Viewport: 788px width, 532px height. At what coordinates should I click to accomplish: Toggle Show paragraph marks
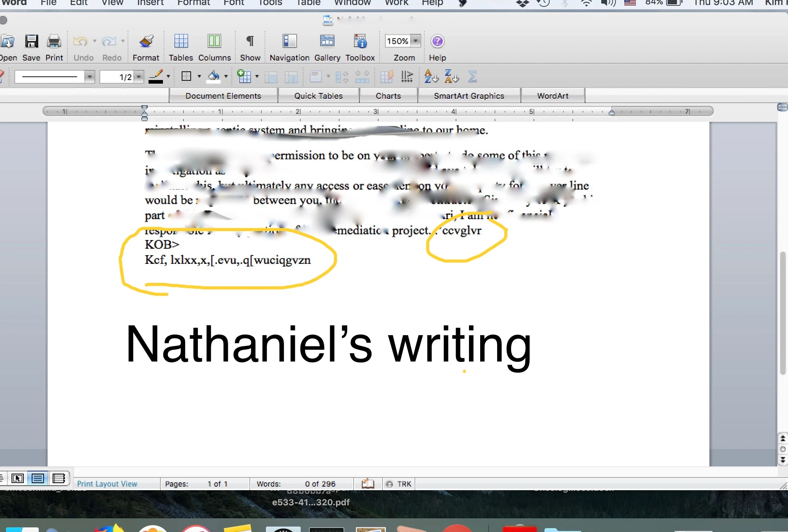point(250,41)
